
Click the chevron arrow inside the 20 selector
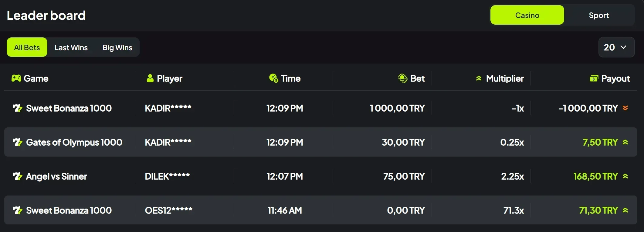tap(624, 47)
